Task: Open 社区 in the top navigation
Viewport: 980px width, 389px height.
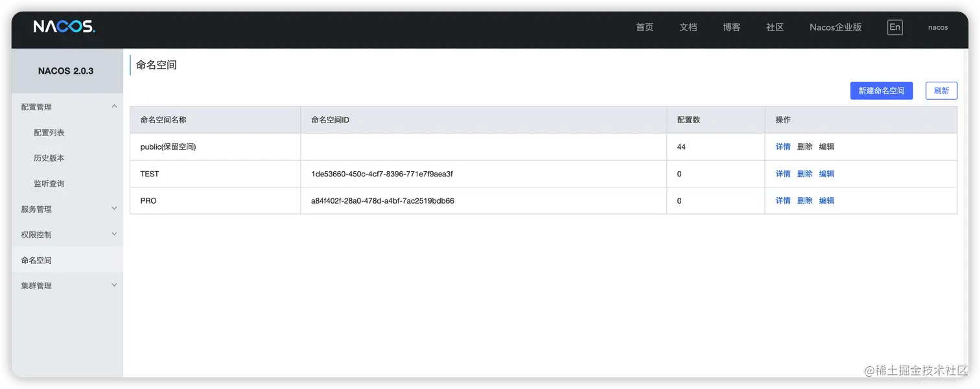Action: pyautogui.click(x=775, y=27)
